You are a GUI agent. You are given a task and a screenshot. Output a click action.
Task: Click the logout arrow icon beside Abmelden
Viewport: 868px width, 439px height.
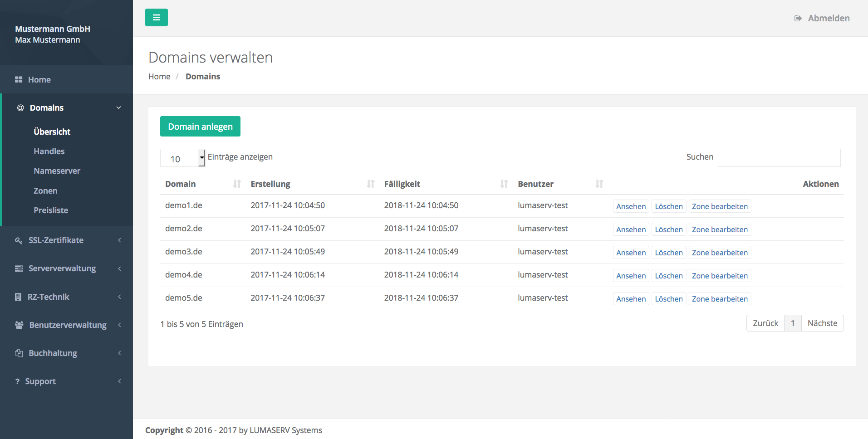(798, 18)
